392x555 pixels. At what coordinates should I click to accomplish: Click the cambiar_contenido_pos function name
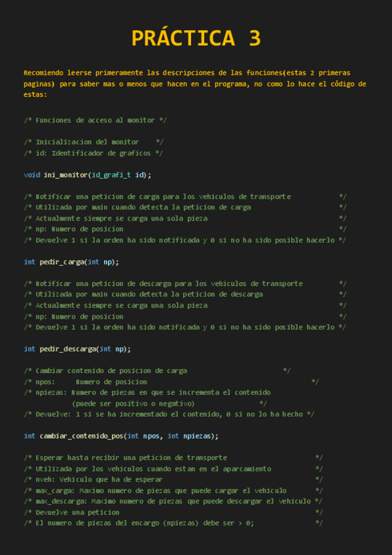pos(81,436)
